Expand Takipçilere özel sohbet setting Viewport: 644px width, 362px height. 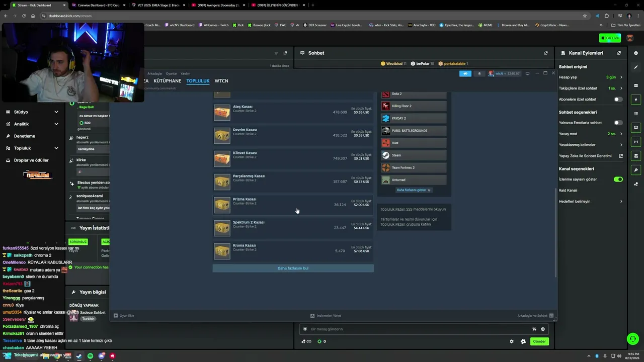[x=591, y=88]
